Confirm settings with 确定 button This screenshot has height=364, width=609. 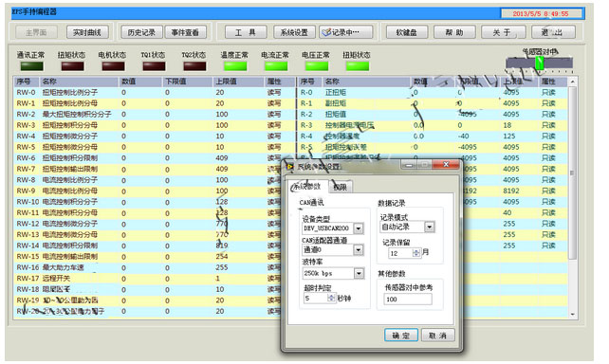coord(401,336)
